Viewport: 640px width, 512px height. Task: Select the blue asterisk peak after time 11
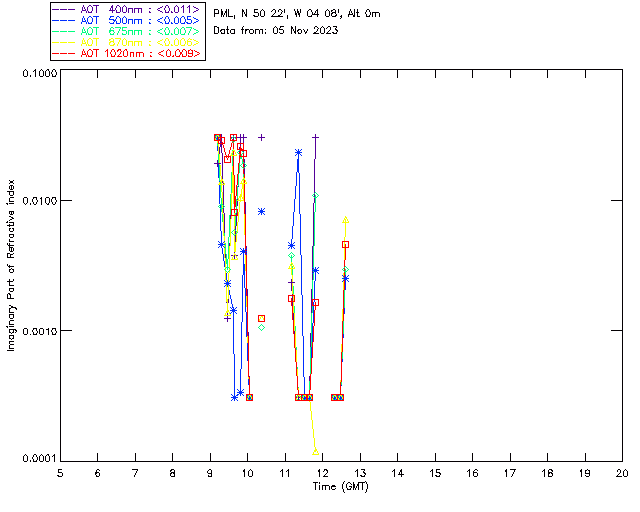pyautogui.click(x=298, y=153)
